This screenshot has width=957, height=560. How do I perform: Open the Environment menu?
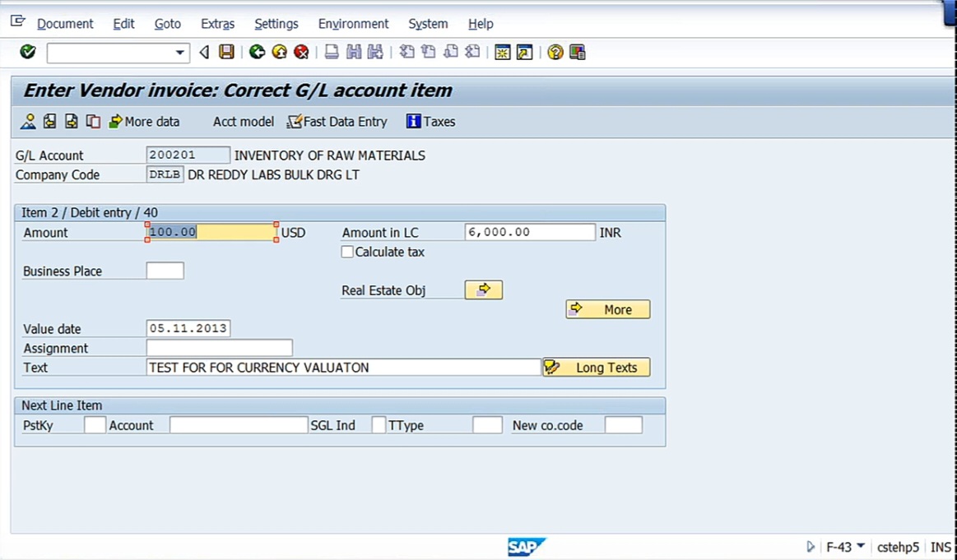click(353, 24)
